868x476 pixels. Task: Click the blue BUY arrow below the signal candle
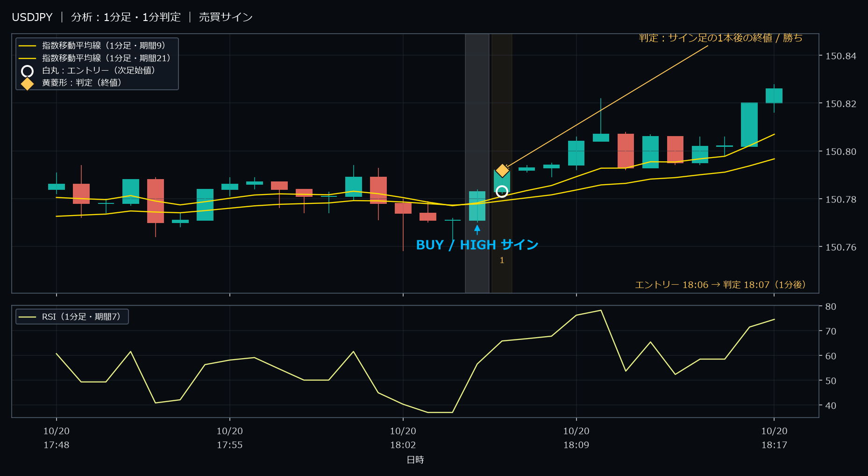477,230
